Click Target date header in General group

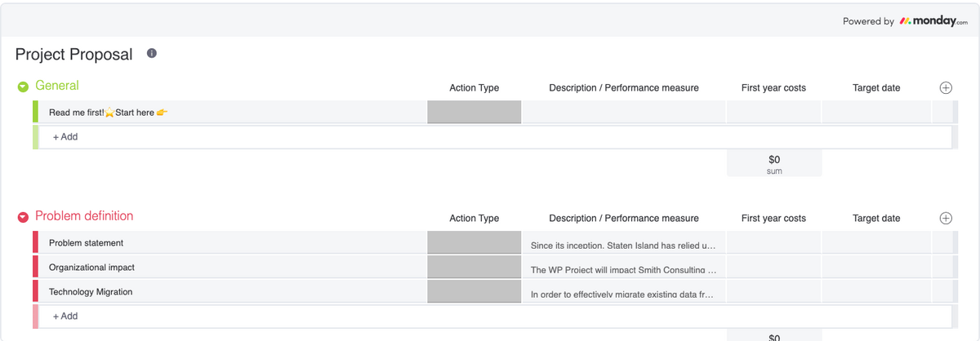pyautogui.click(x=876, y=88)
